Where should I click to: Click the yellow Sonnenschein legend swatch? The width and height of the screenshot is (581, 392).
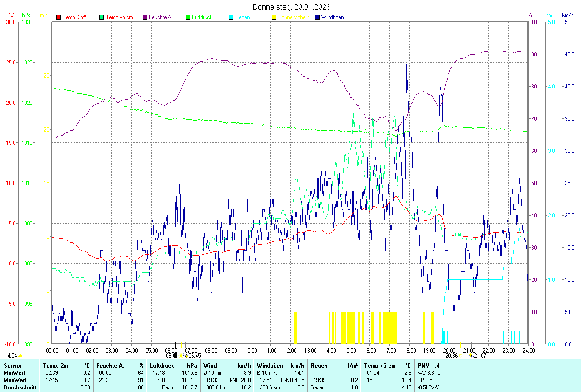[x=274, y=17]
